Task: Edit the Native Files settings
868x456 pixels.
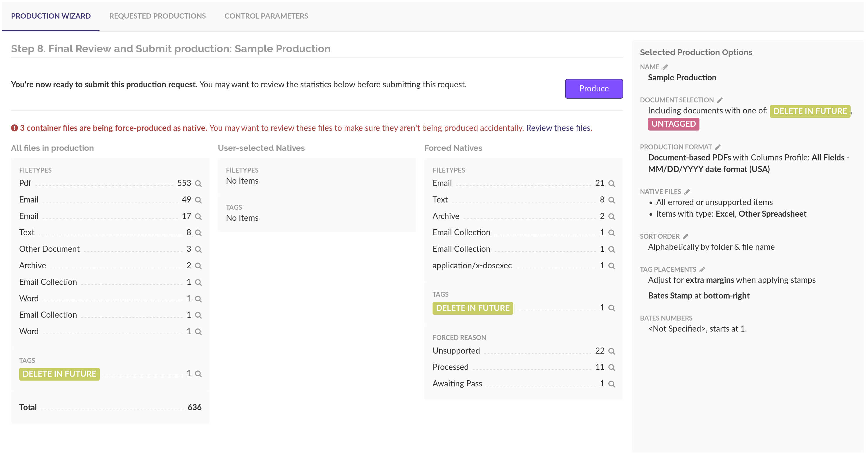Action: point(687,192)
